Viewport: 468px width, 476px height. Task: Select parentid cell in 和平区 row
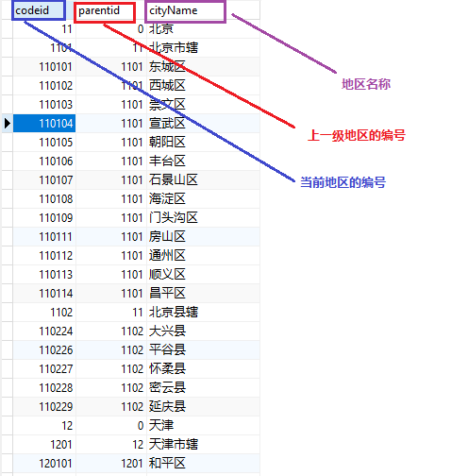[111, 463]
